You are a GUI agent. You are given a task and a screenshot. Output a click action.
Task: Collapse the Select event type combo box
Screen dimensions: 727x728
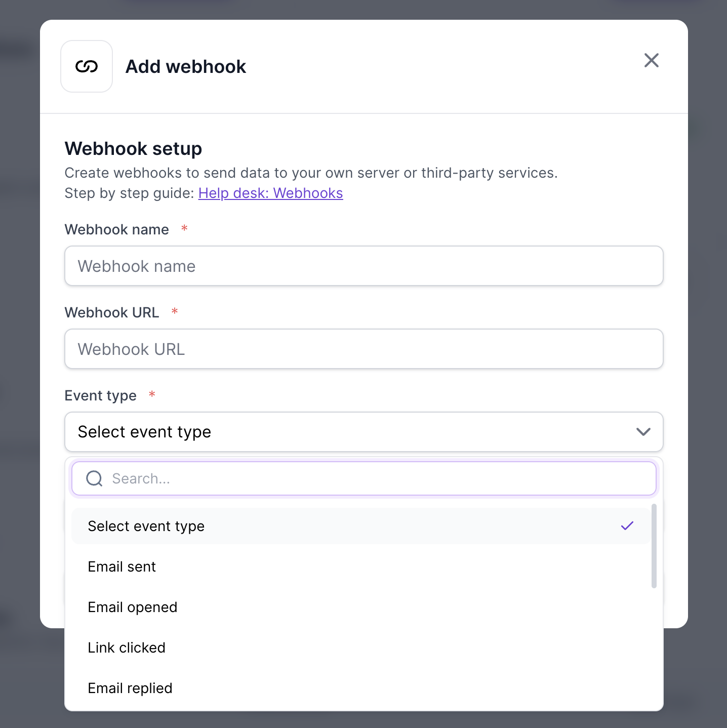point(354,432)
